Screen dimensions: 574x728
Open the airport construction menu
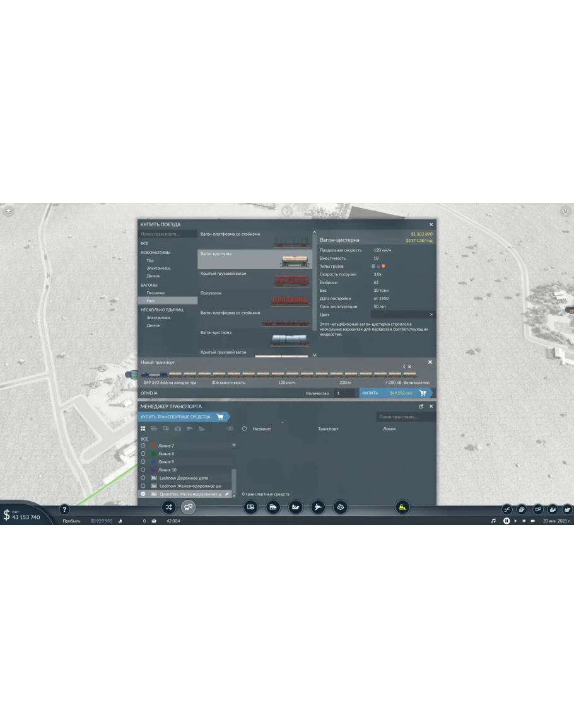[318, 507]
